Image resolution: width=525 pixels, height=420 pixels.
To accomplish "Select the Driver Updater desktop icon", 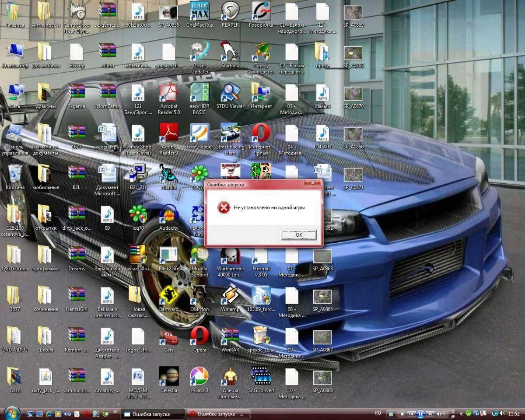I will [x=199, y=58].
